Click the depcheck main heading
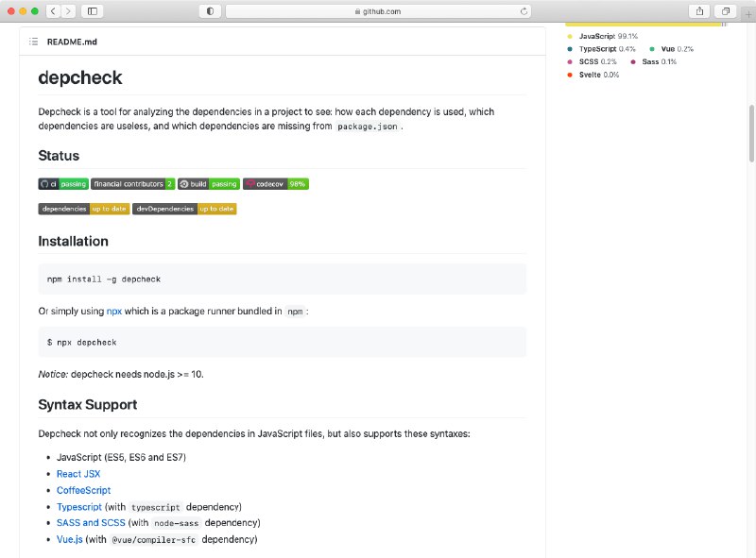The image size is (756, 558). click(x=80, y=77)
